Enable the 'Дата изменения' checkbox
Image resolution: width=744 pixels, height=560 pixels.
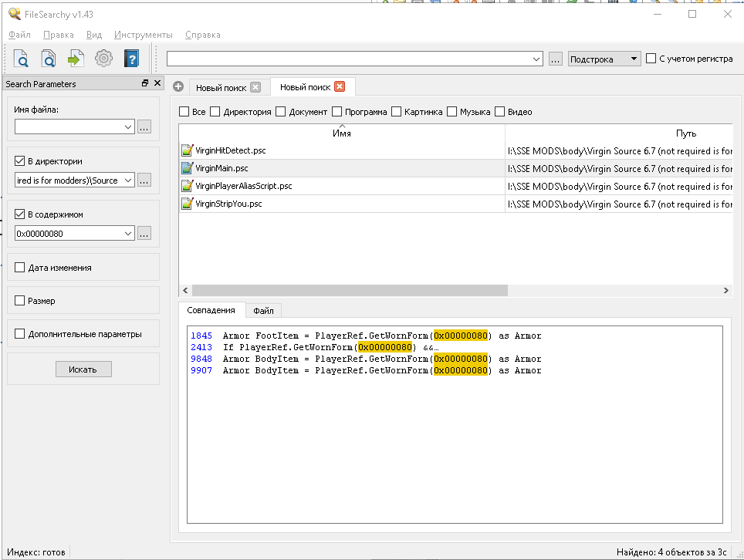pyautogui.click(x=20, y=268)
